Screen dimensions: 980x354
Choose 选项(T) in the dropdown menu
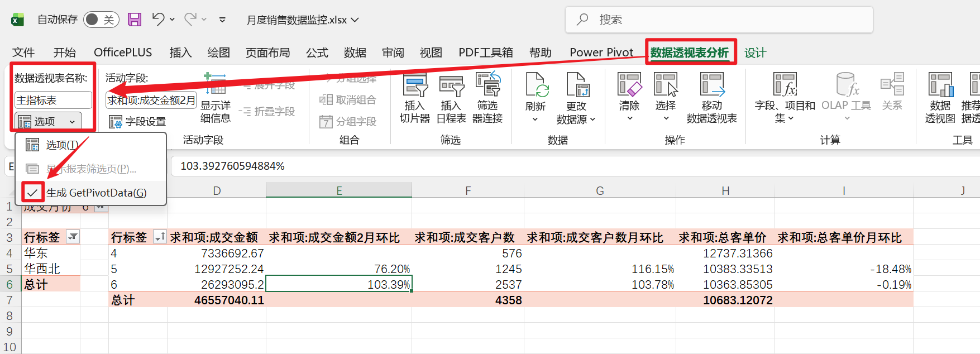(90, 145)
